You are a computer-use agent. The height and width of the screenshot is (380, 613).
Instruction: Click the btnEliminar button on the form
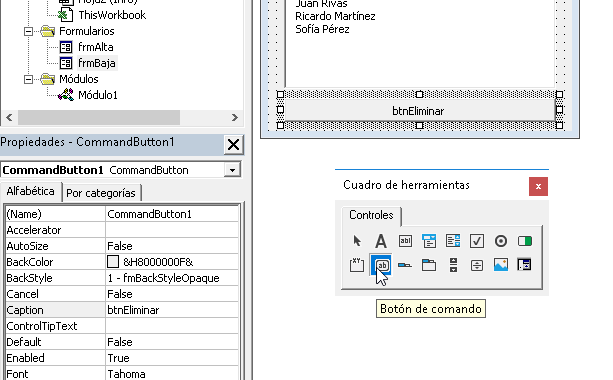[419, 111]
